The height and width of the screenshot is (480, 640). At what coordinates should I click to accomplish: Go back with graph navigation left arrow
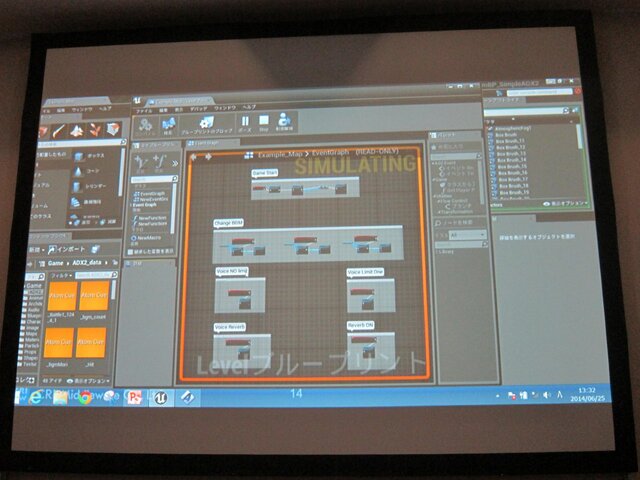[193, 157]
